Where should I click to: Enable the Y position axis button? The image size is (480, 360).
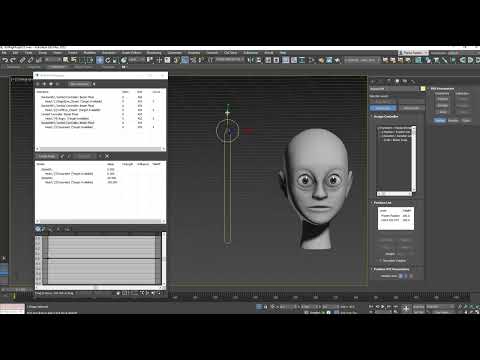pos(406,276)
